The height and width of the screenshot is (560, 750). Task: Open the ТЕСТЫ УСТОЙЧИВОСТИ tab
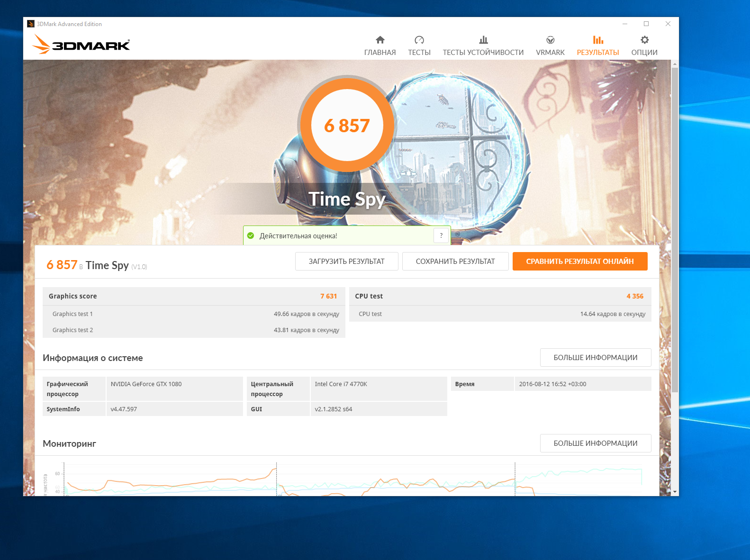click(483, 53)
